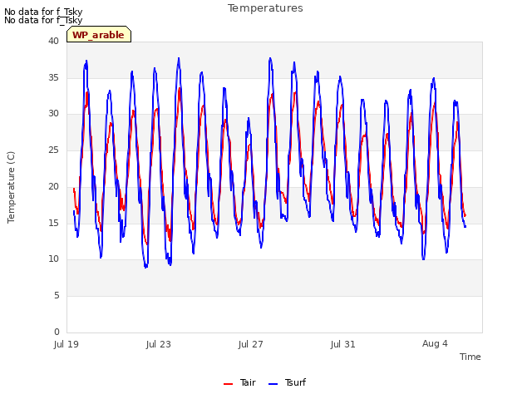Click the 30 y-axis tick label
Image resolution: width=532 pixels, height=399 pixels.
pyautogui.click(x=53, y=114)
